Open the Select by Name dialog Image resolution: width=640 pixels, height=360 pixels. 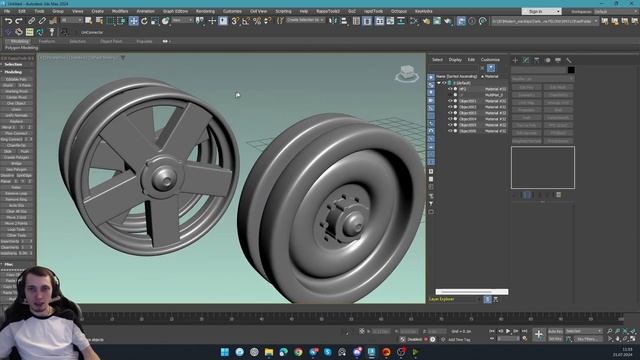99,21
